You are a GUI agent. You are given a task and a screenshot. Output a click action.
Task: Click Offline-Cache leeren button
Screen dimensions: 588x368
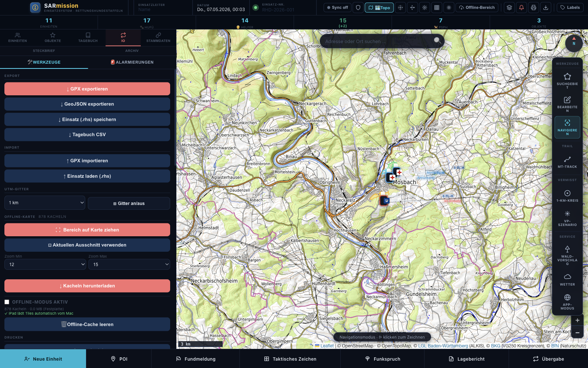click(87, 324)
